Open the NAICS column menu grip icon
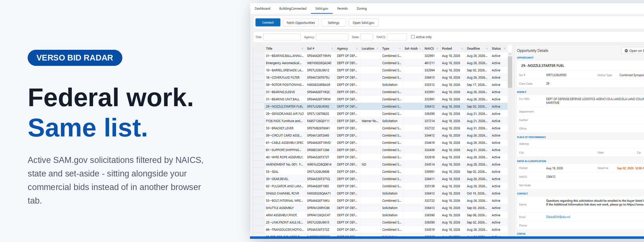This screenshot has width=644, height=242. tap(437, 49)
